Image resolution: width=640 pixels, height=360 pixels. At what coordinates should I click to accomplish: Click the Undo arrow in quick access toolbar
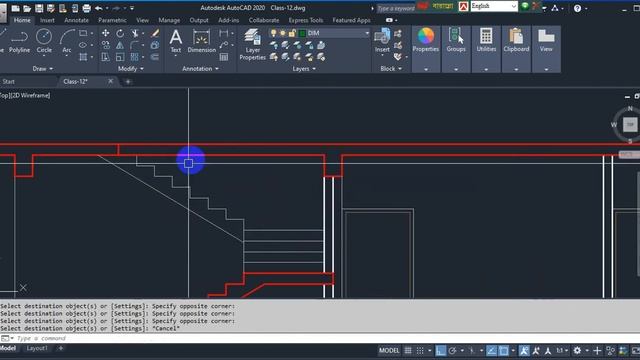click(x=99, y=8)
